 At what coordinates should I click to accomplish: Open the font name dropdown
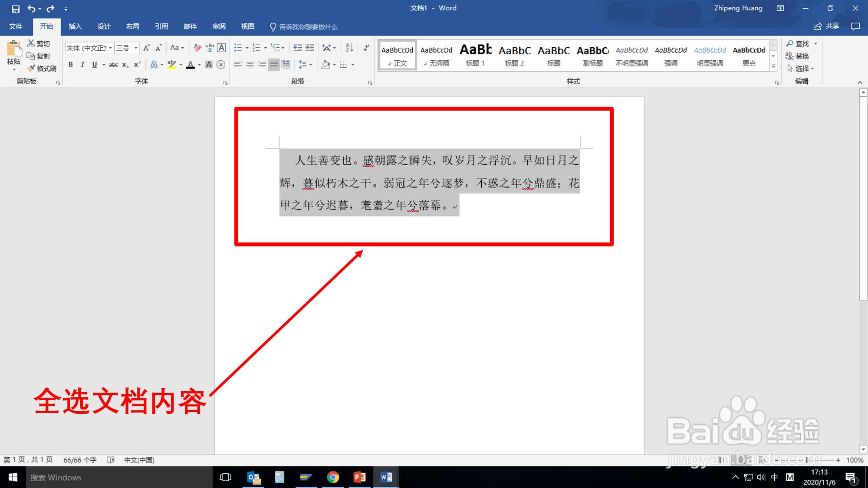(x=110, y=48)
